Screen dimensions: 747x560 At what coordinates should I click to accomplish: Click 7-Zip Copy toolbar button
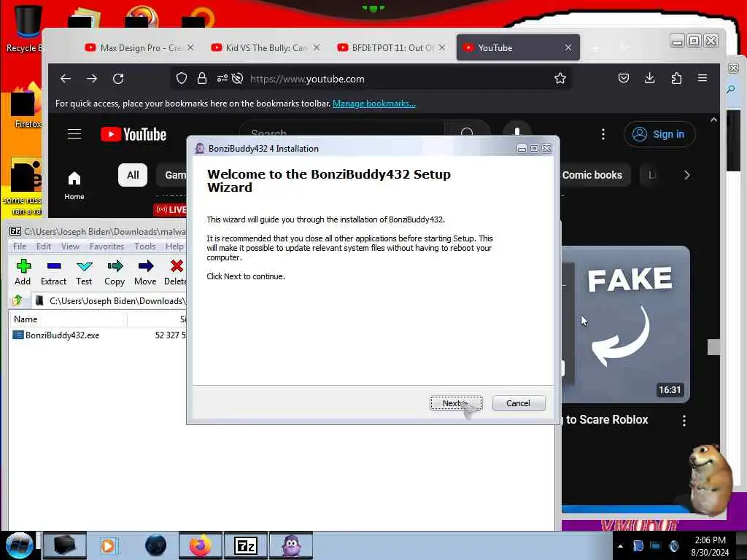pyautogui.click(x=115, y=273)
